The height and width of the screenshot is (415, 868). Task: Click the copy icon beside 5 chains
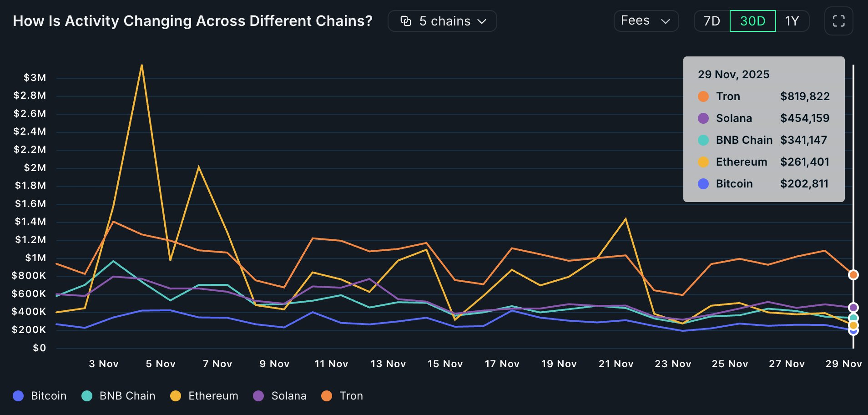405,21
